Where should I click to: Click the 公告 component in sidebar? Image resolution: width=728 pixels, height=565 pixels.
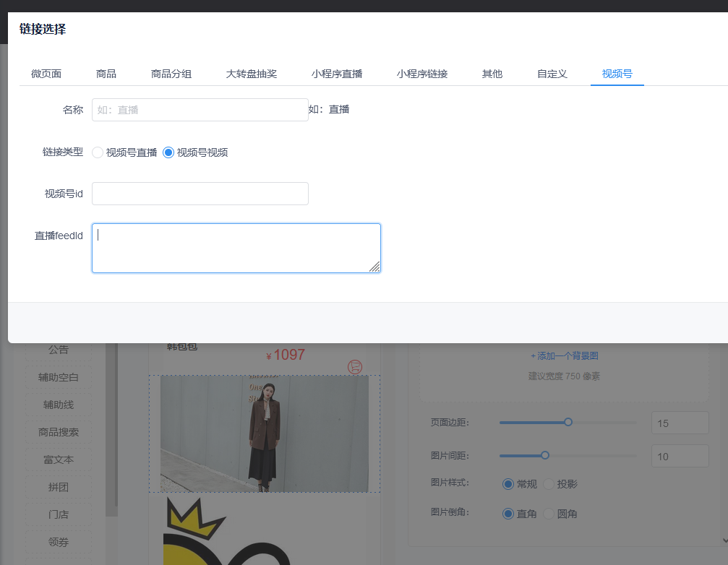(59, 350)
